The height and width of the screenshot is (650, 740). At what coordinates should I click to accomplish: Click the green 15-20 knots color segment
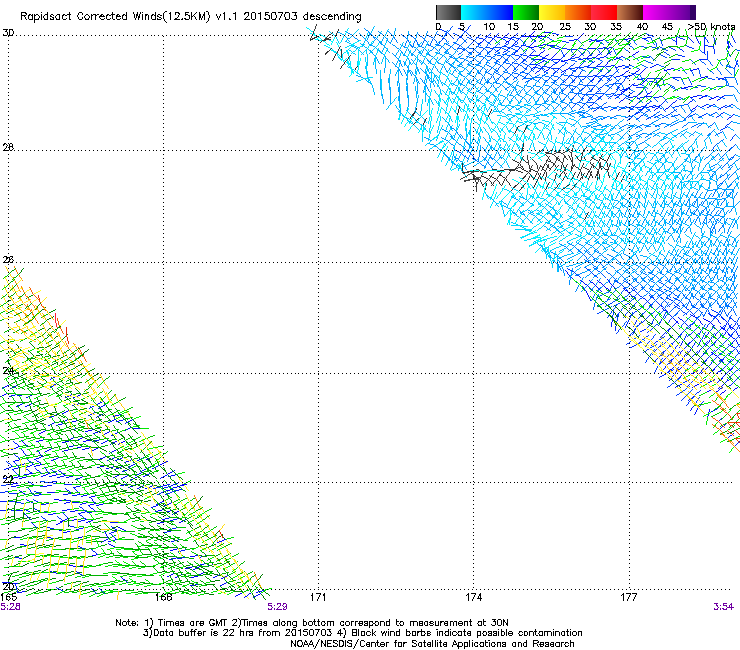[x=526, y=12]
